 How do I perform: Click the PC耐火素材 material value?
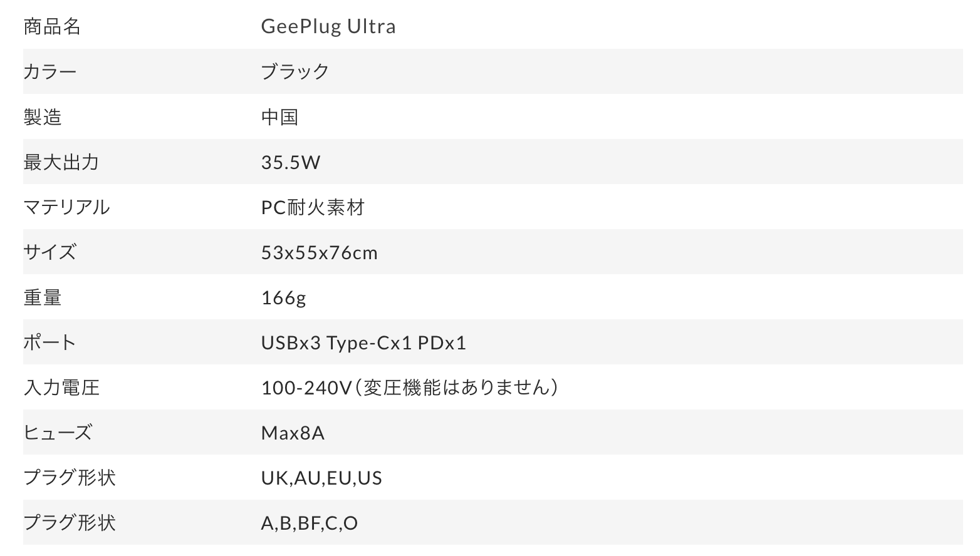click(313, 207)
